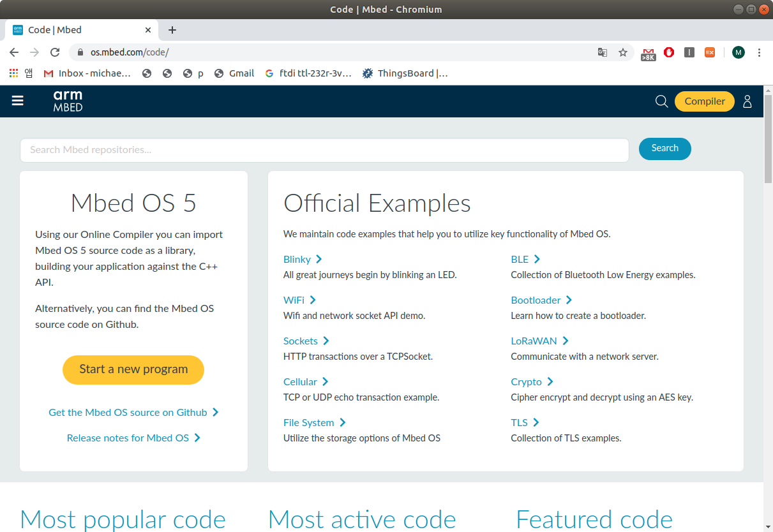Open the ThingsBoard bookmark

pos(405,73)
